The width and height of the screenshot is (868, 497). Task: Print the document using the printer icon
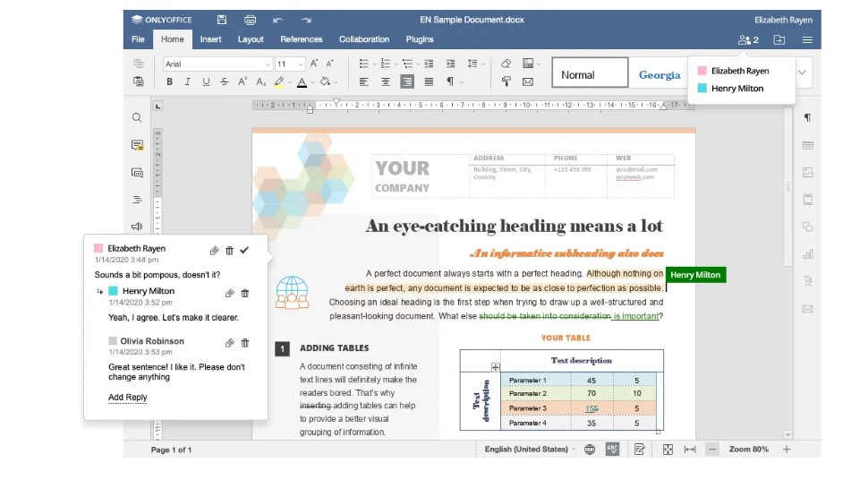[251, 20]
